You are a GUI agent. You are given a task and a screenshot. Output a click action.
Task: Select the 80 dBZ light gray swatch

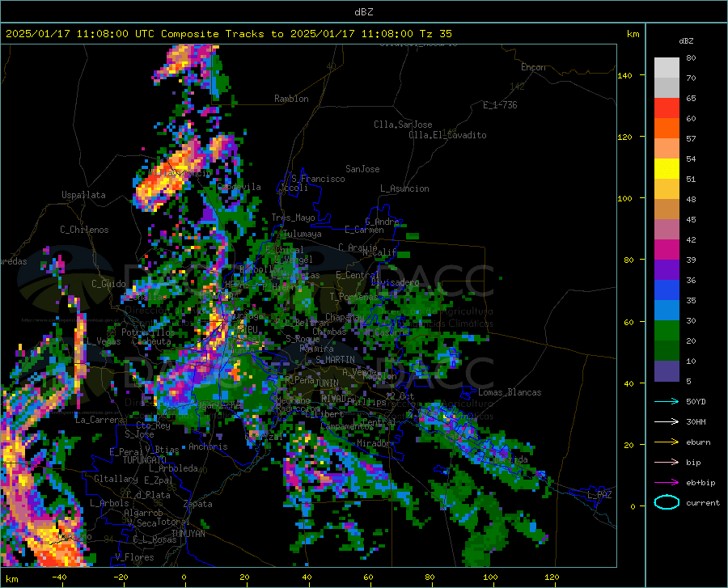[x=667, y=68]
